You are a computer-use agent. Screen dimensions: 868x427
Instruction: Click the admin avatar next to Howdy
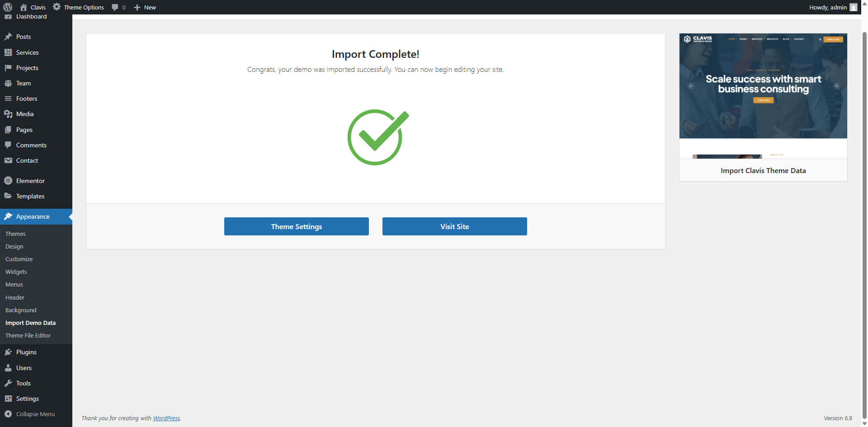853,7
